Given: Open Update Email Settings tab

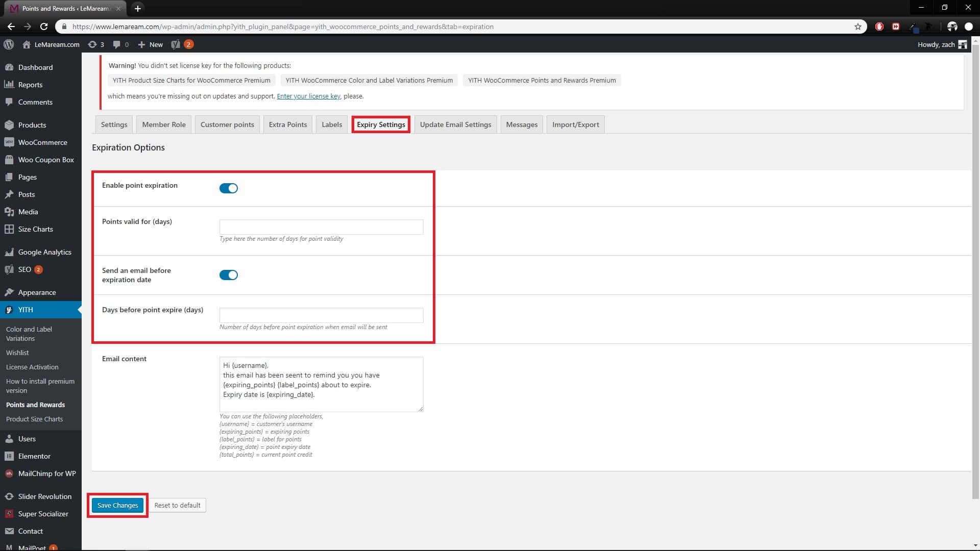Looking at the screenshot, I should tap(455, 124).
